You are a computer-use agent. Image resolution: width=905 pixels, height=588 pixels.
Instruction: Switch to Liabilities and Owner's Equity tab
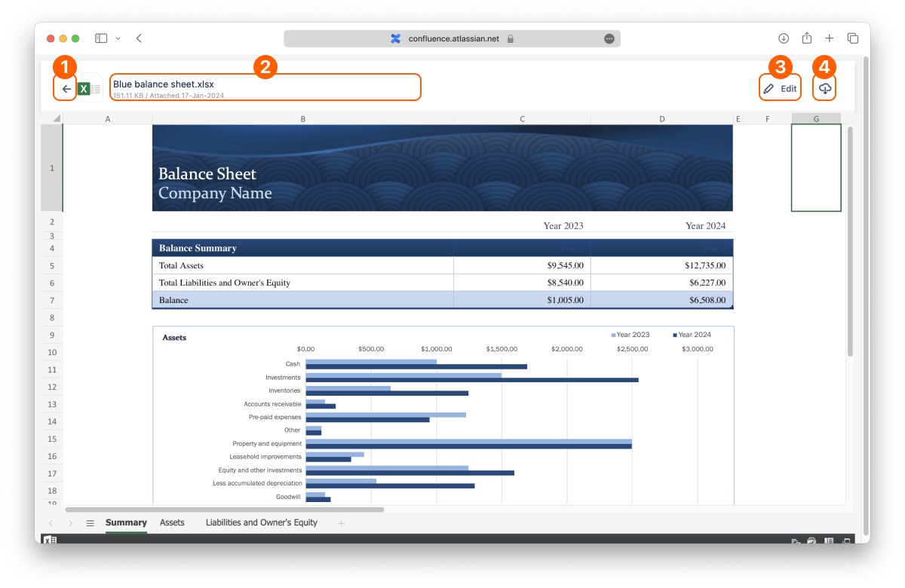262,522
